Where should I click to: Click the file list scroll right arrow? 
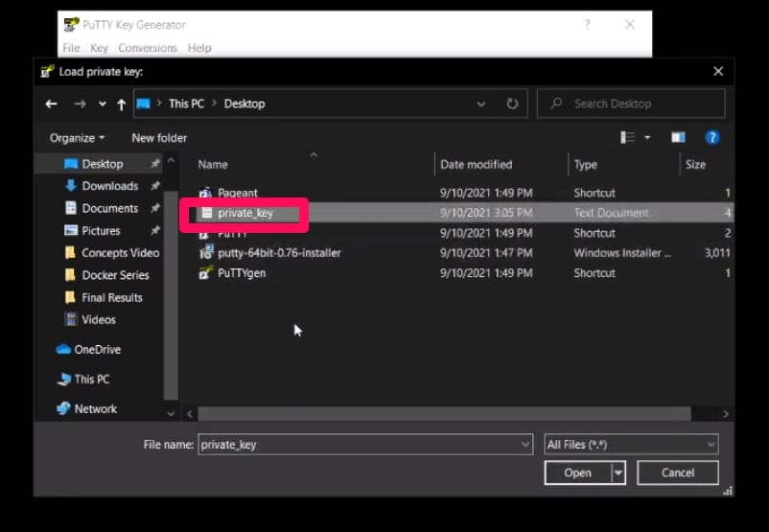tap(725, 414)
